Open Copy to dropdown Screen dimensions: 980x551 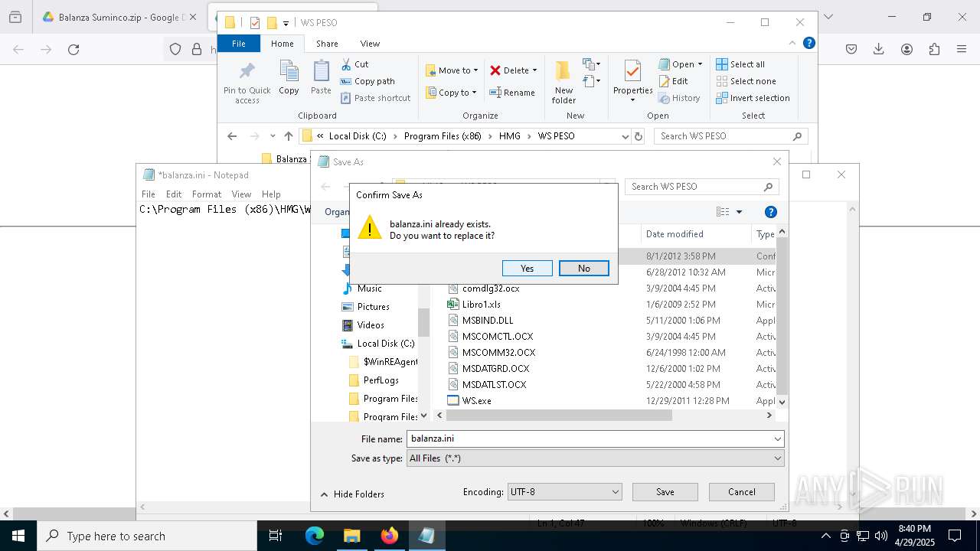pyautogui.click(x=451, y=93)
